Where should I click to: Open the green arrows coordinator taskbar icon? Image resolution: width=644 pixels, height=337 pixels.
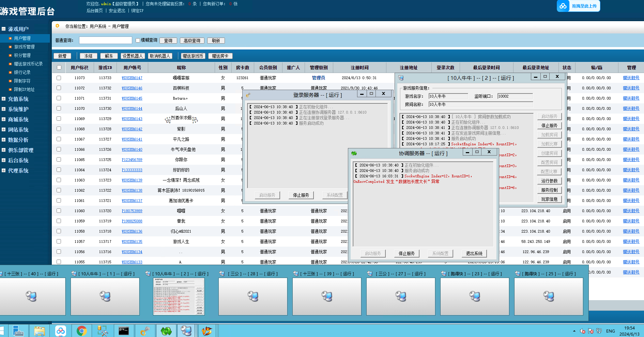[x=166, y=331]
